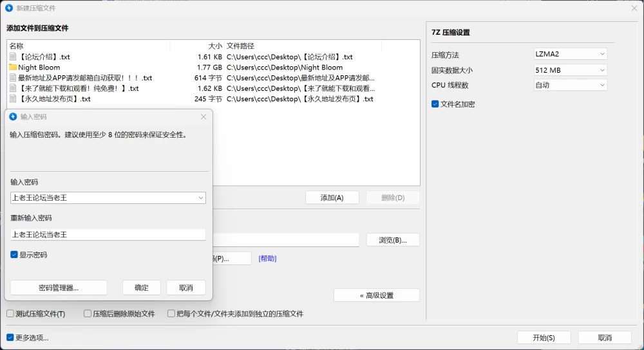Click the 614 字节 size cell

coord(208,78)
